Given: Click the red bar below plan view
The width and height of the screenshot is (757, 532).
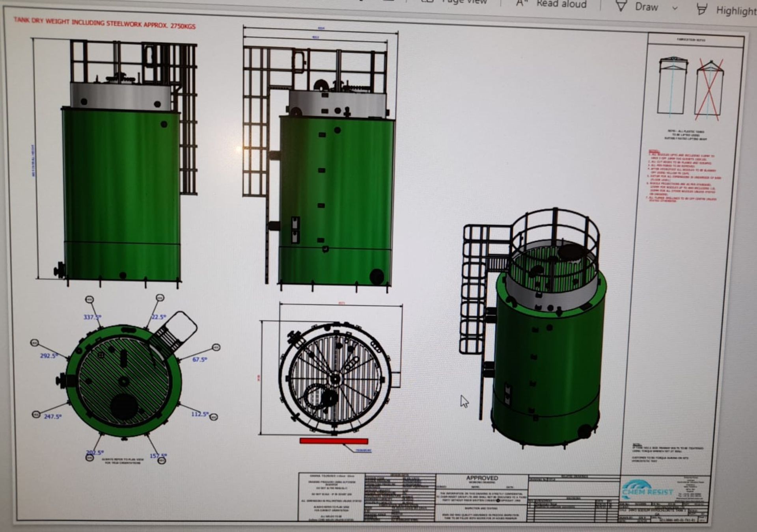Looking at the screenshot, I should [334, 441].
